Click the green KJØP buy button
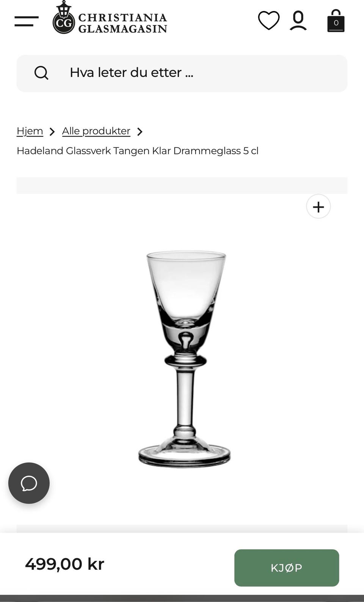The image size is (364, 602). 287,568
